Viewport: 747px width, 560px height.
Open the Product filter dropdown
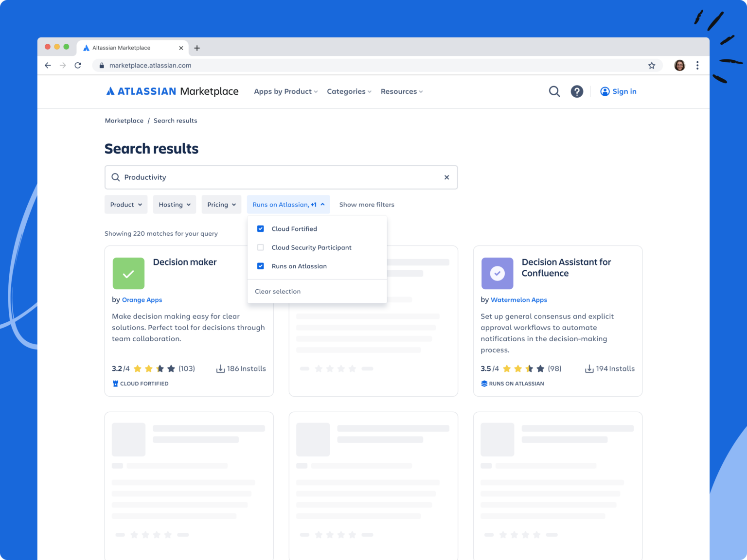pos(125,204)
